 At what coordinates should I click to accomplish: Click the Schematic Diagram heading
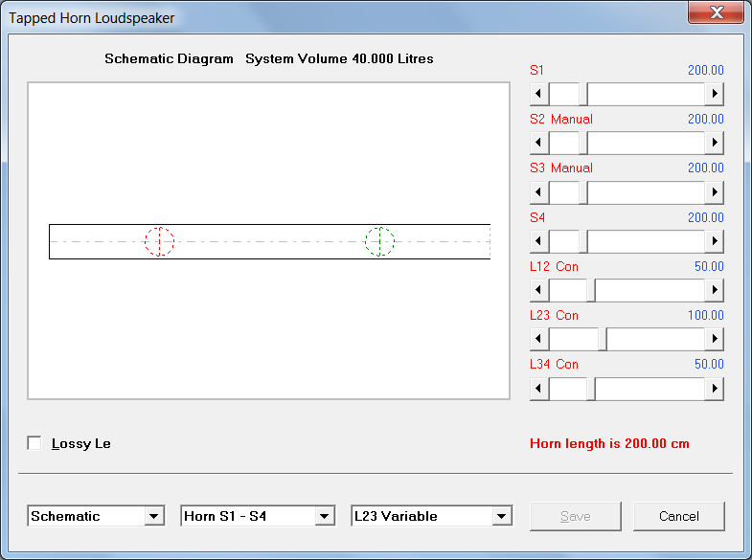[169, 58]
